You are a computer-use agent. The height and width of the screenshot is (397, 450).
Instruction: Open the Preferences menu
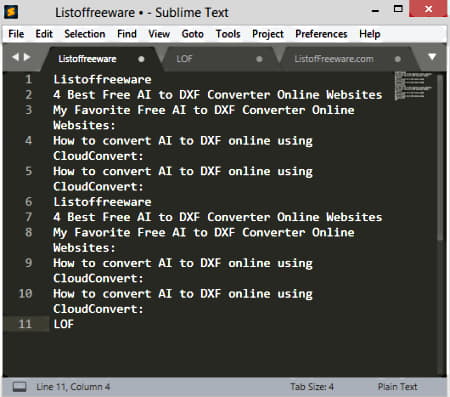[321, 34]
